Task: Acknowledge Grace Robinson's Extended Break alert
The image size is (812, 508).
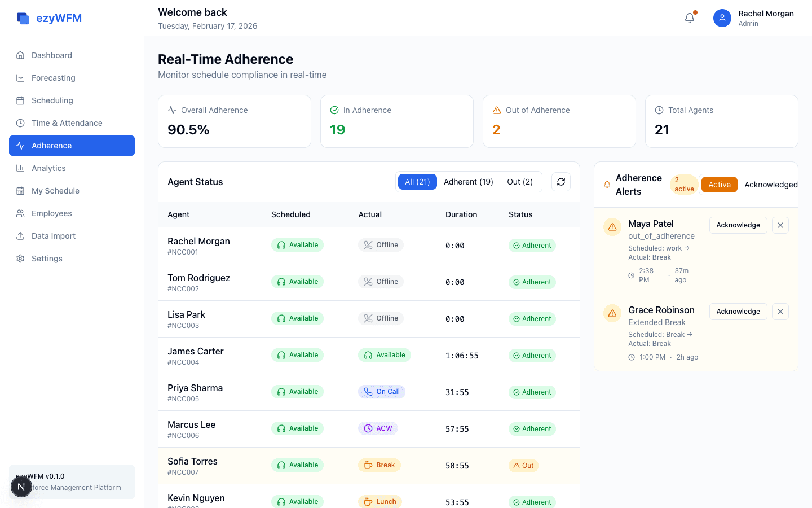Action: (738, 311)
